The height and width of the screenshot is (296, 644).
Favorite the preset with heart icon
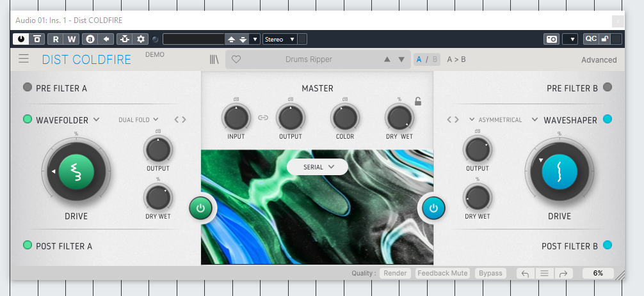point(236,59)
